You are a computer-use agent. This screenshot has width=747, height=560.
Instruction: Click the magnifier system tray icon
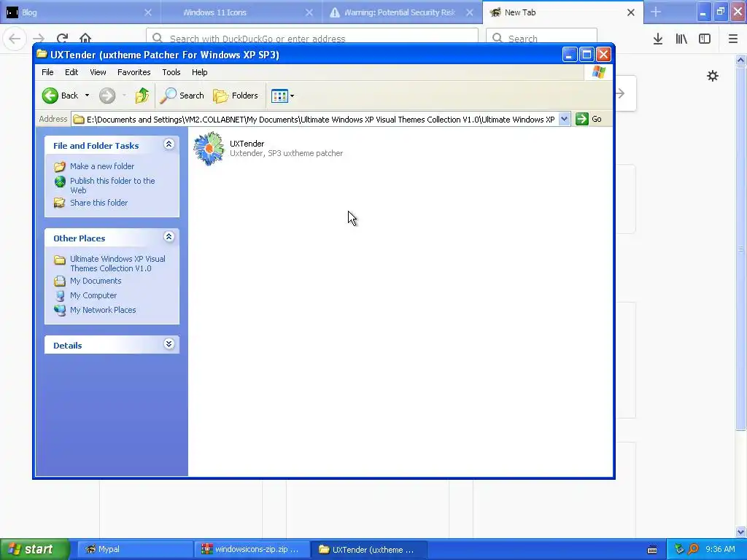tap(693, 550)
